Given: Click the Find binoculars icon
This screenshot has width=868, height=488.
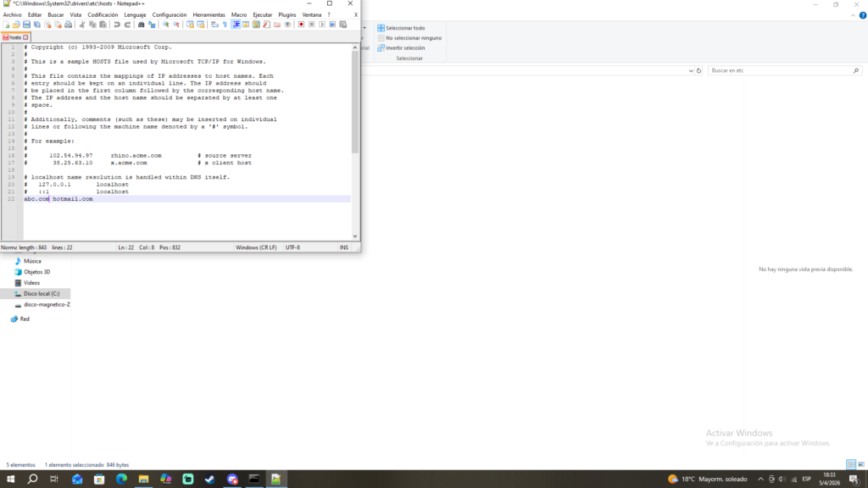Looking at the screenshot, I should pos(142,25).
